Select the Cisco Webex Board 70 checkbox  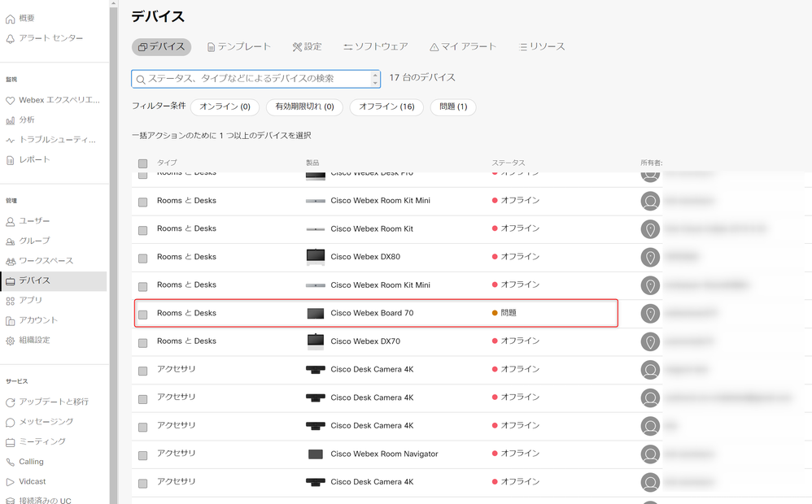tap(143, 315)
